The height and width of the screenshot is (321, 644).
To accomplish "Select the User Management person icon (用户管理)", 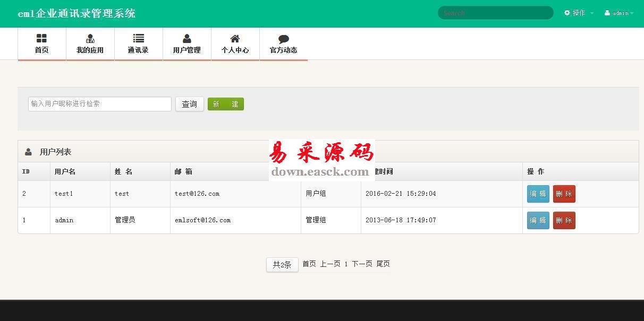I will (x=187, y=38).
